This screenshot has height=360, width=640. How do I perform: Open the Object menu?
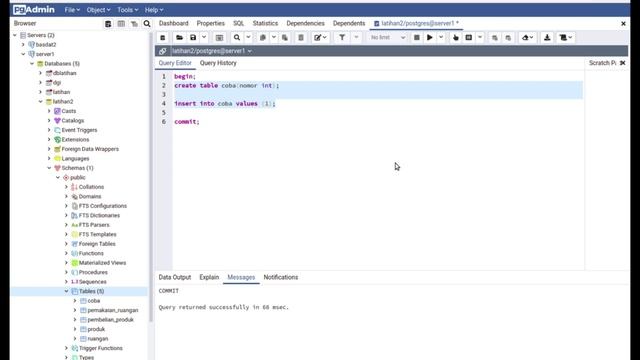(x=98, y=10)
